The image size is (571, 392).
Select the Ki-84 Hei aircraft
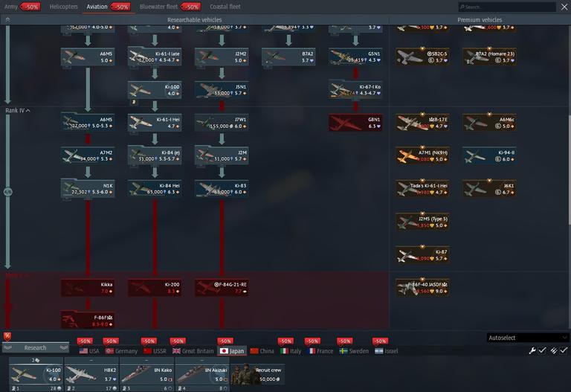click(x=155, y=189)
